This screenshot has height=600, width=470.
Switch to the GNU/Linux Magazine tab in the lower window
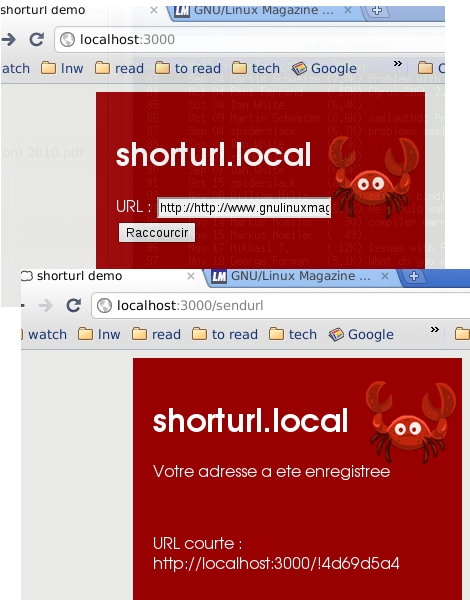[301, 276]
